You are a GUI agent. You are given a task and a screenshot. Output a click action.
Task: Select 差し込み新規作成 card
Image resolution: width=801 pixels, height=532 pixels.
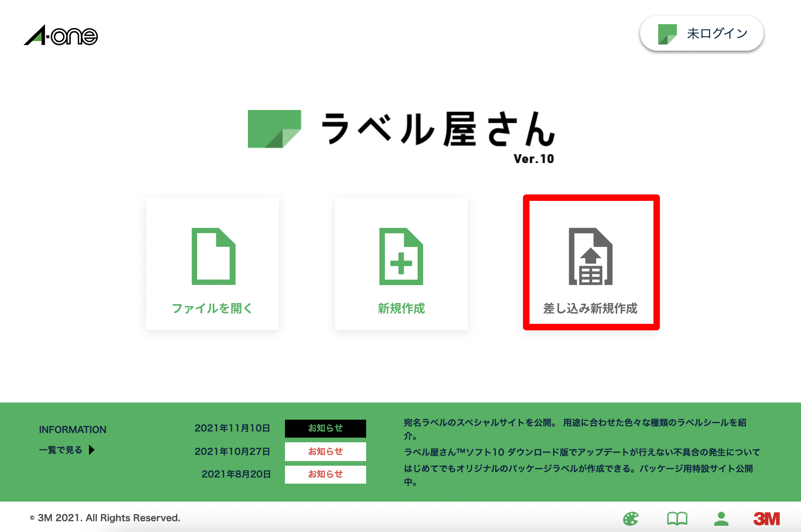(x=591, y=262)
